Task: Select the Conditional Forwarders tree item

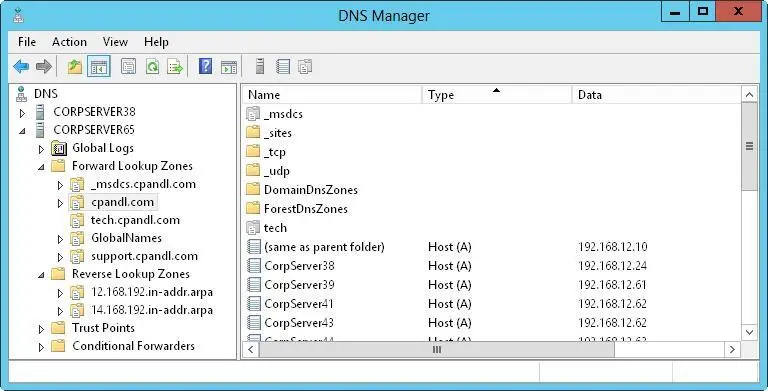Action: pos(133,346)
